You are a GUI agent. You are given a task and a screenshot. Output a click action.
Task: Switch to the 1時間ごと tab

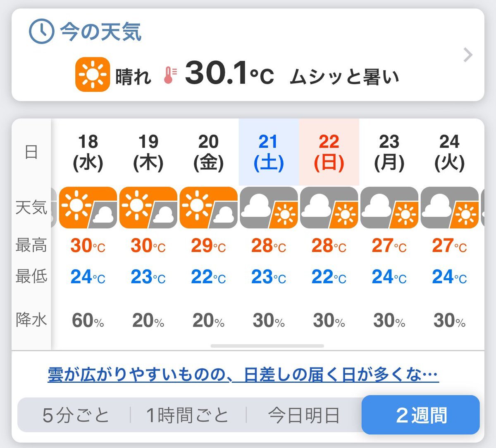tap(188, 415)
